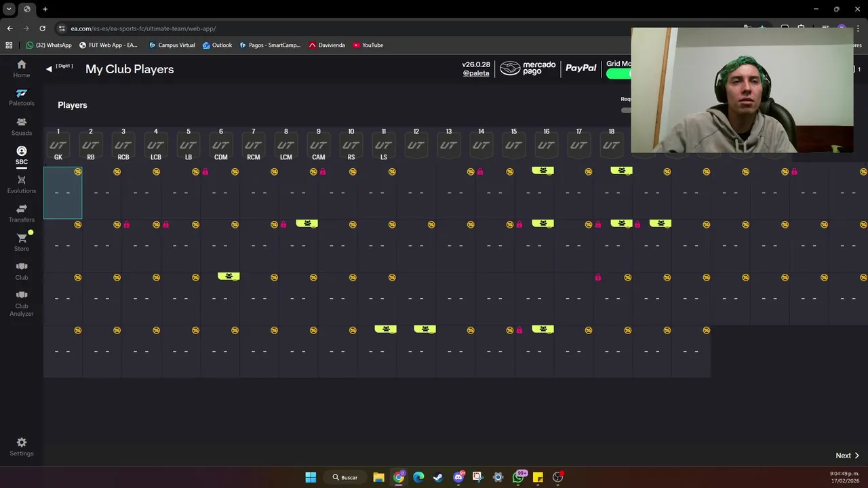Open the Club sidebar item
This screenshot has height=488, width=868.
[22, 271]
